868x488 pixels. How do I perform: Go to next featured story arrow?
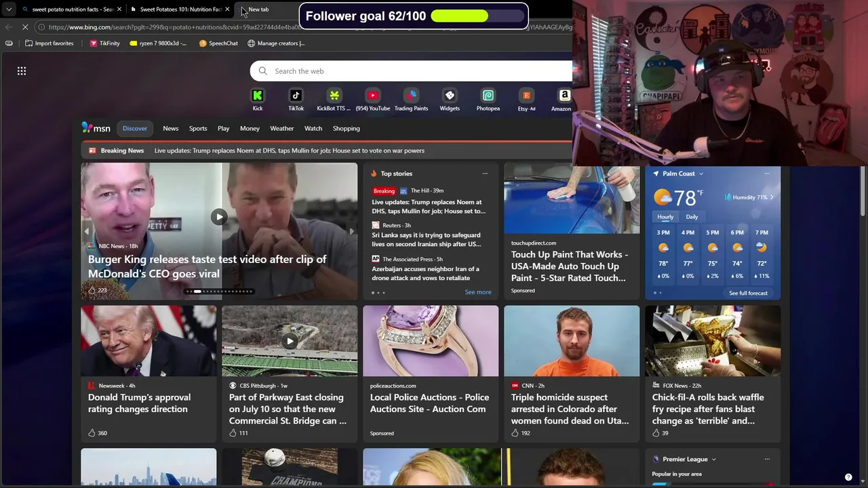pyautogui.click(x=351, y=231)
